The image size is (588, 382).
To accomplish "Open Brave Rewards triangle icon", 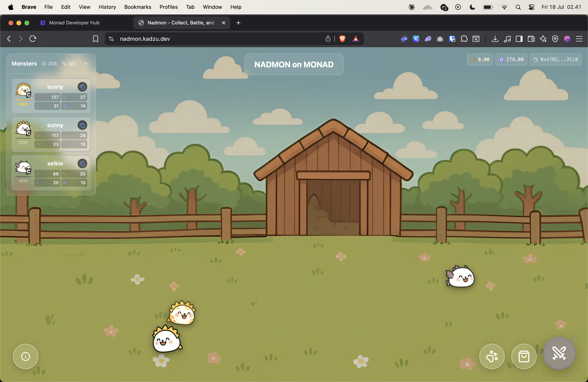I will [x=356, y=39].
